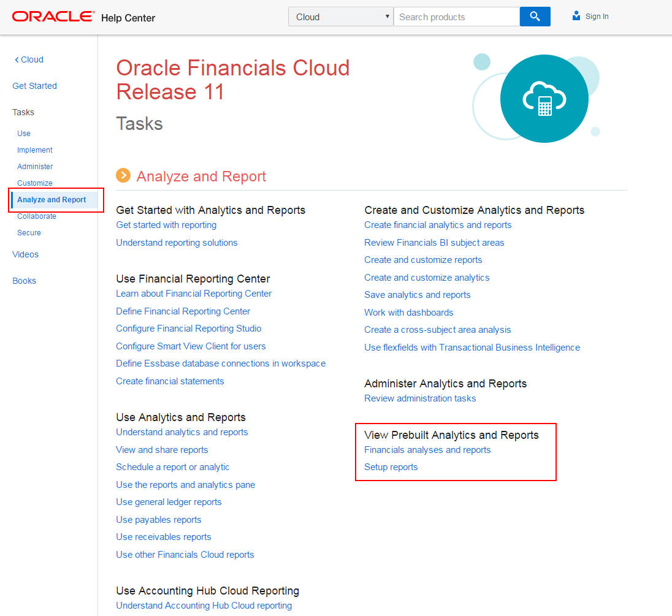
Task: Open Create financial statements link
Action: [x=170, y=381]
